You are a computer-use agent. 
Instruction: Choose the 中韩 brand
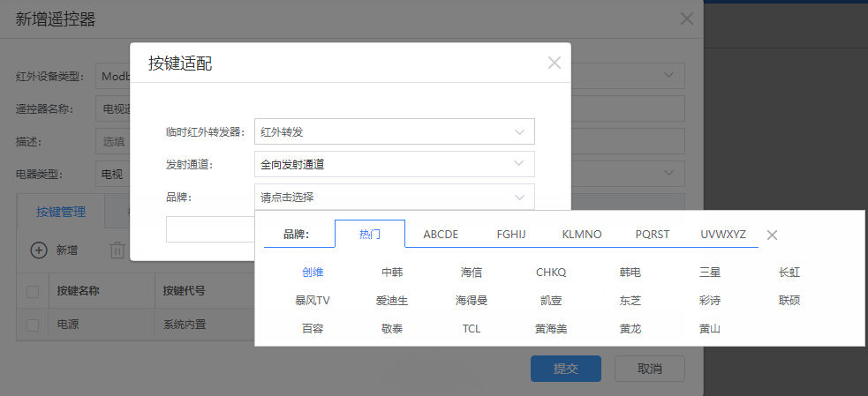point(392,273)
